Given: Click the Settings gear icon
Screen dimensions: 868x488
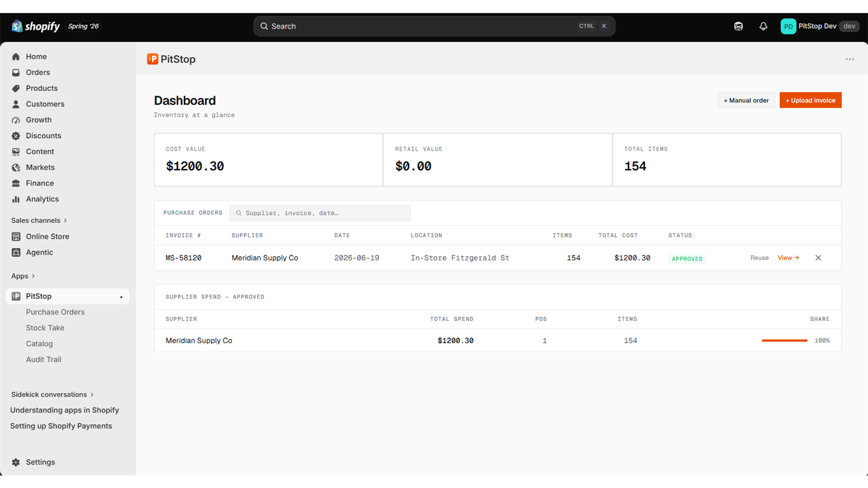Looking at the screenshot, I should coord(16,462).
